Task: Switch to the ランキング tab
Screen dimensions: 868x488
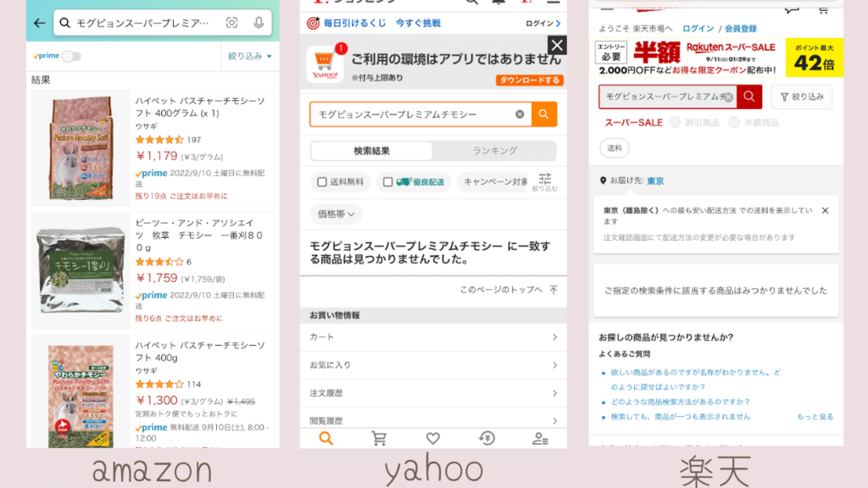Action: 495,151
